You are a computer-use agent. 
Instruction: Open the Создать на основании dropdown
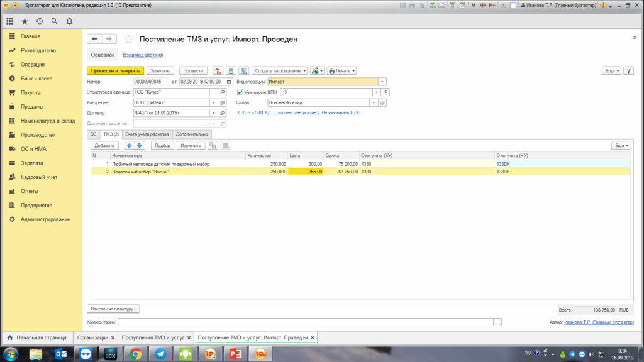pyautogui.click(x=280, y=71)
